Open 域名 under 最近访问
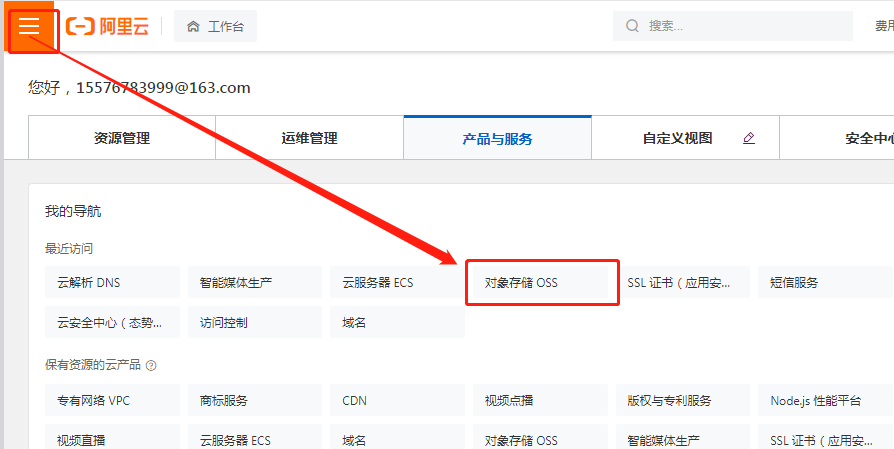Viewport: 894px width, 449px height. click(x=397, y=322)
